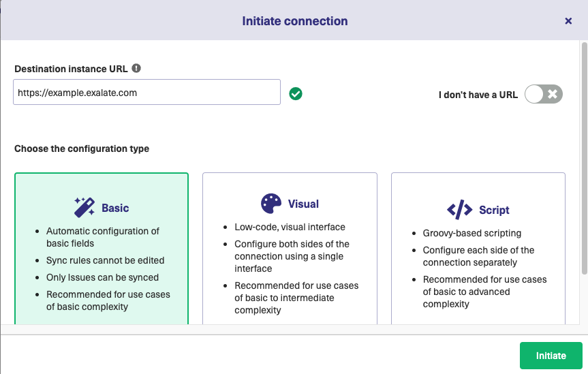The height and width of the screenshot is (374, 588).
Task: Click the "Basic" heading text
Action: (x=115, y=208)
